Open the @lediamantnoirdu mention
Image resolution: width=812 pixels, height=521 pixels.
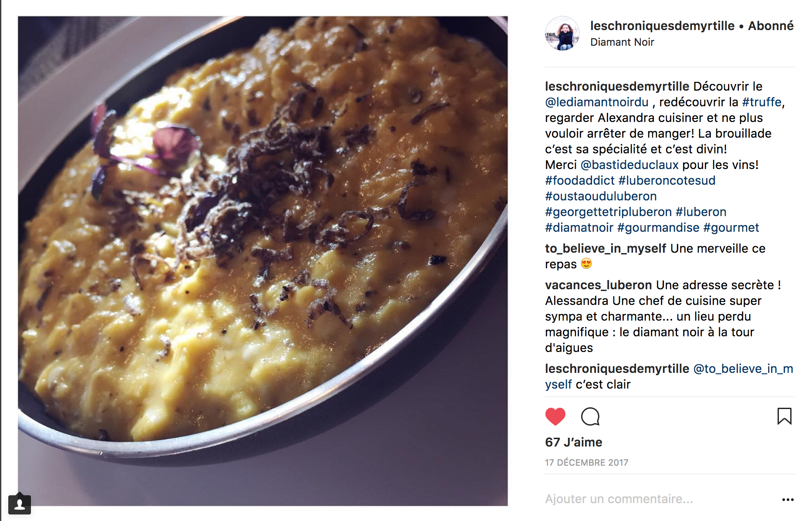coord(597,102)
